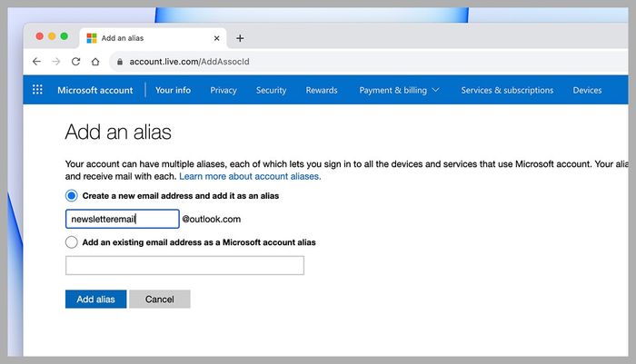Select Add an existing email address option
Viewport: 636px width, 364px height.
[x=72, y=242]
